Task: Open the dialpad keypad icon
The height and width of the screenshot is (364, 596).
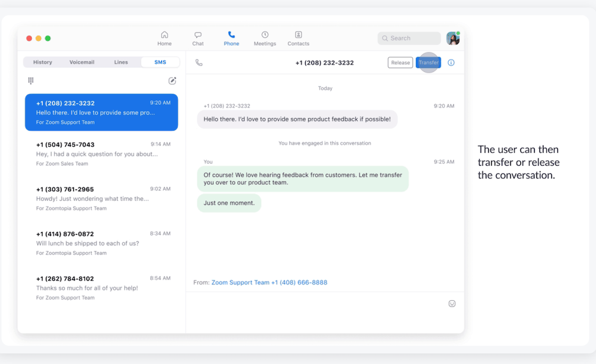Action: (29, 80)
